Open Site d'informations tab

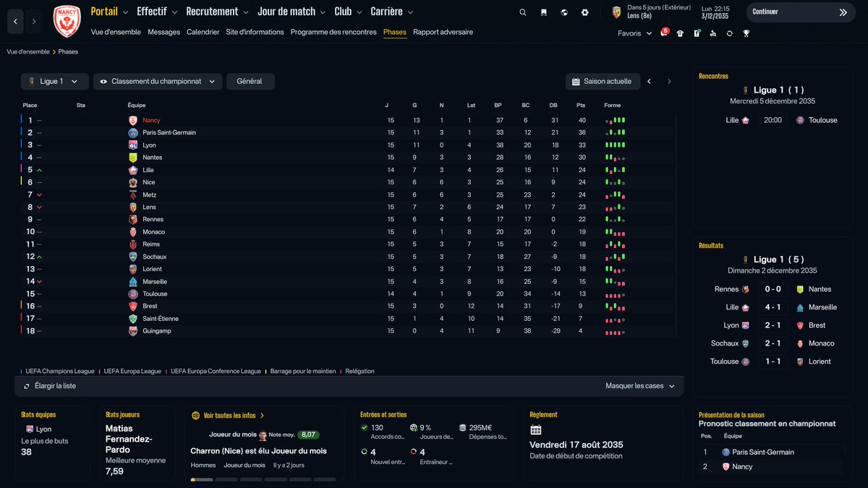coord(255,32)
